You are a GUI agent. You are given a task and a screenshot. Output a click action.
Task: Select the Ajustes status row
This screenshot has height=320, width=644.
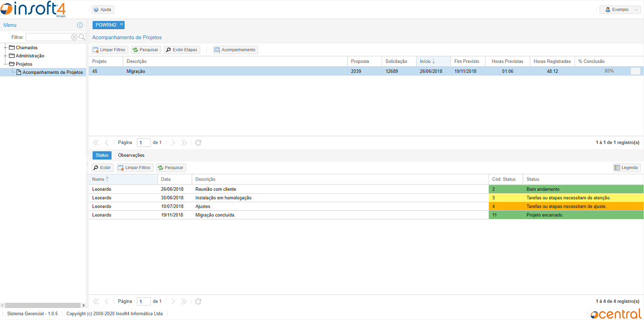(x=366, y=206)
